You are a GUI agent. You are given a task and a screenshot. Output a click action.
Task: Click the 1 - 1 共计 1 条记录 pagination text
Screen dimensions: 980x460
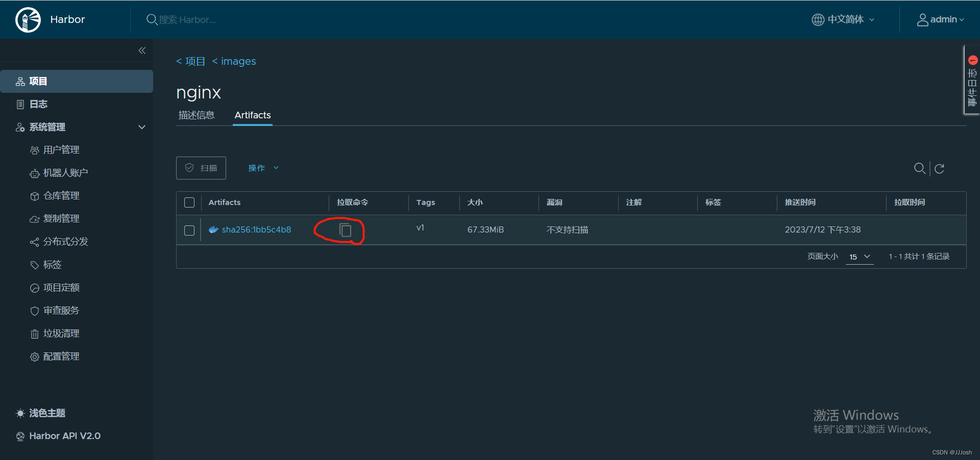pyautogui.click(x=919, y=257)
